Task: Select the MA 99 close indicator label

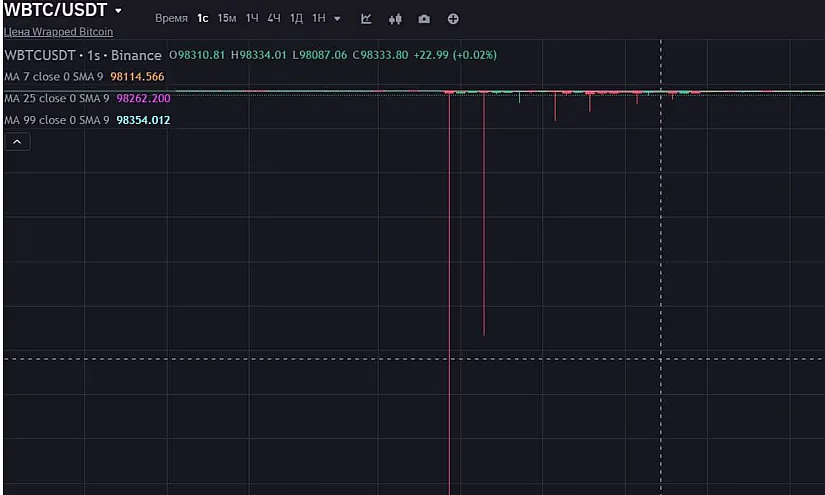Action: pyautogui.click(x=58, y=120)
